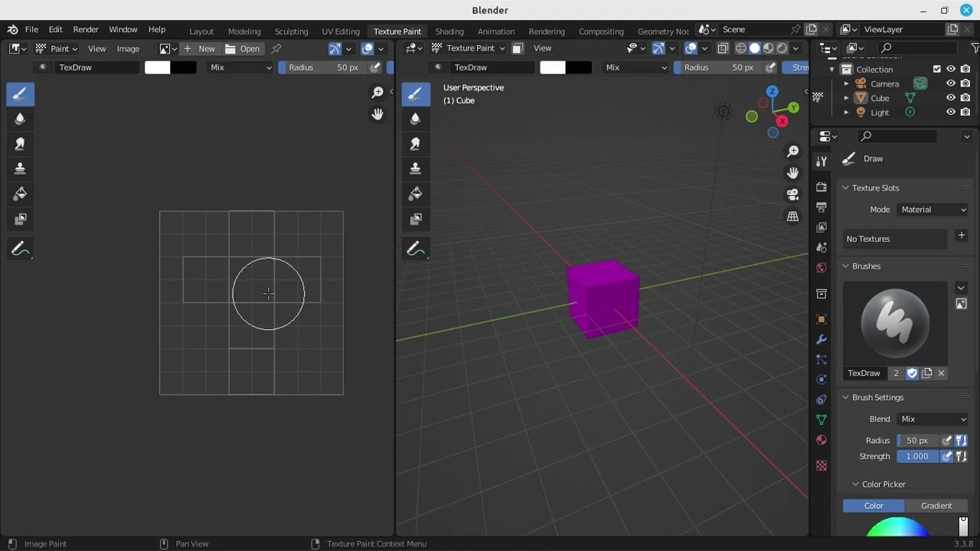Select the Annotate tool in 3D viewport
This screenshot has width=980, height=551.
[x=415, y=249]
